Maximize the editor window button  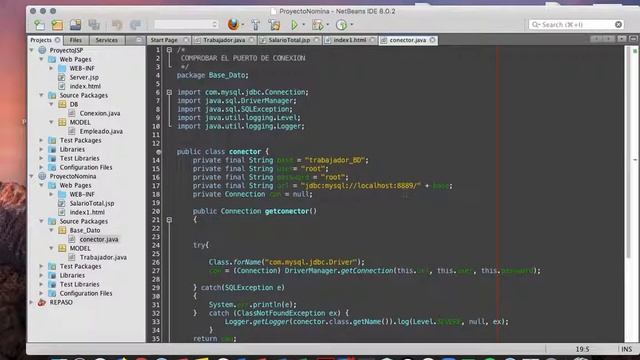coord(633,39)
